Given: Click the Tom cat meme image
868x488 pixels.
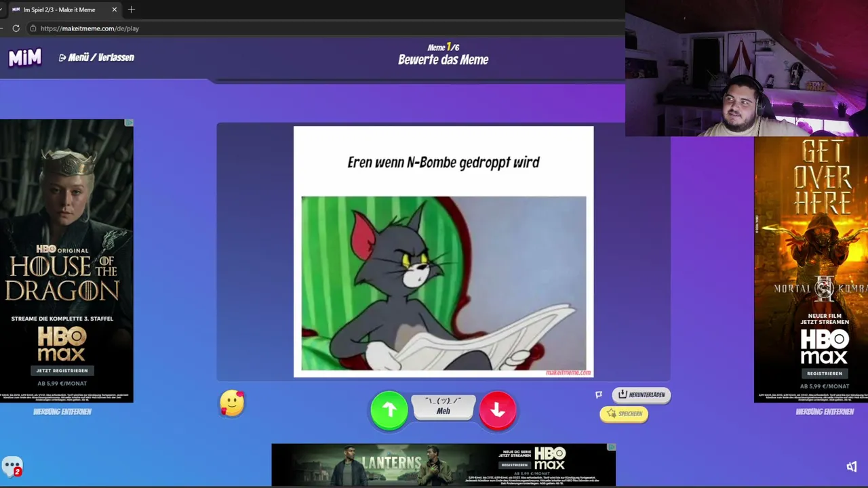Looking at the screenshot, I should coord(443,283).
